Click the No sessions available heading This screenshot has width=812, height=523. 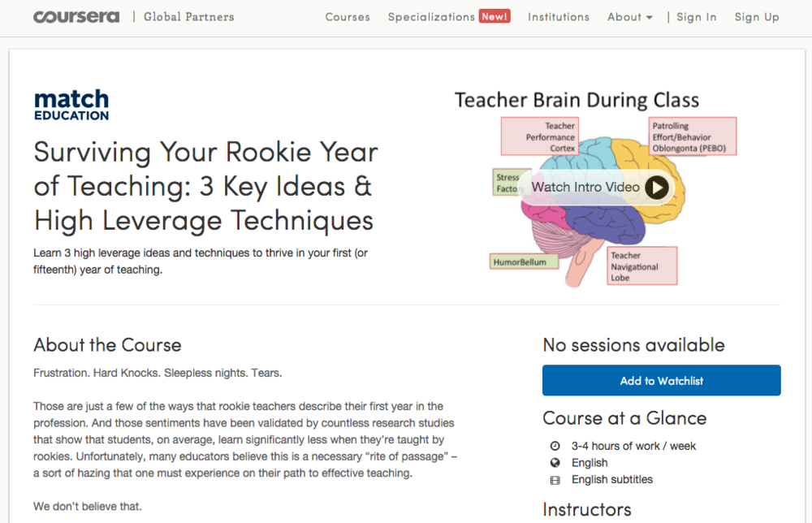click(x=633, y=345)
